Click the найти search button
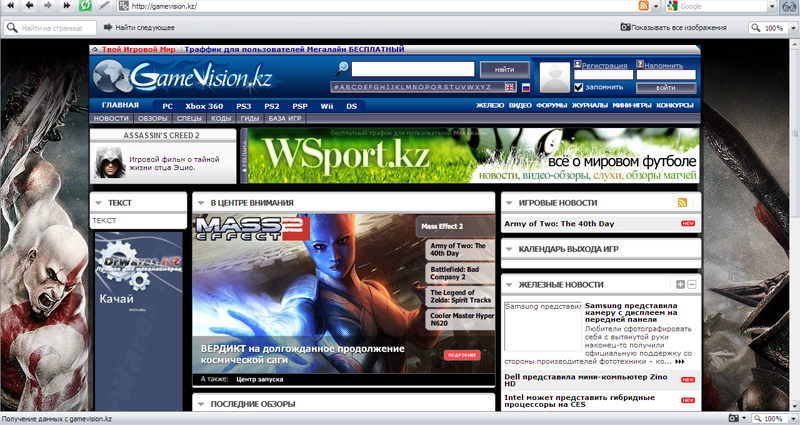The image size is (800, 425). pyautogui.click(x=504, y=69)
